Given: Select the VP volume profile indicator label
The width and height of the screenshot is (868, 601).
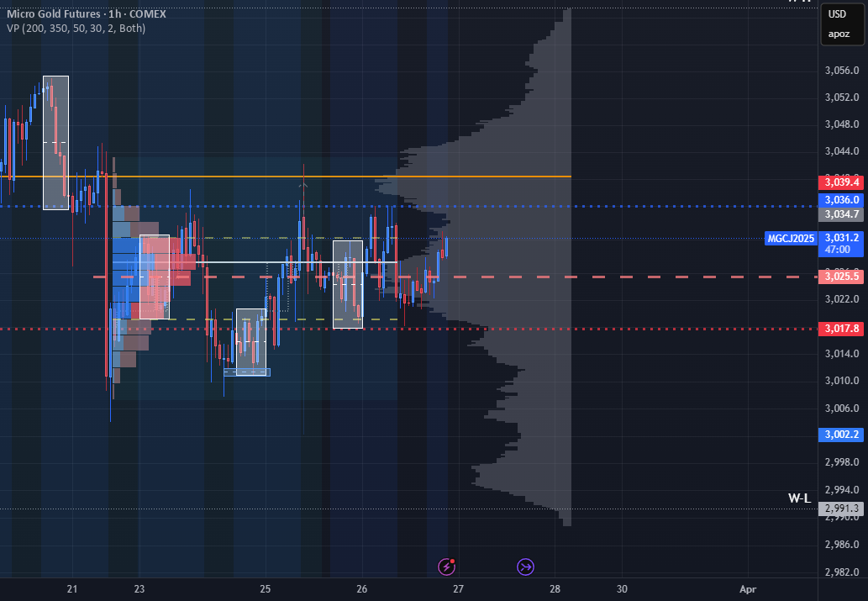Looking at the screenshot, I should (76, 29).
